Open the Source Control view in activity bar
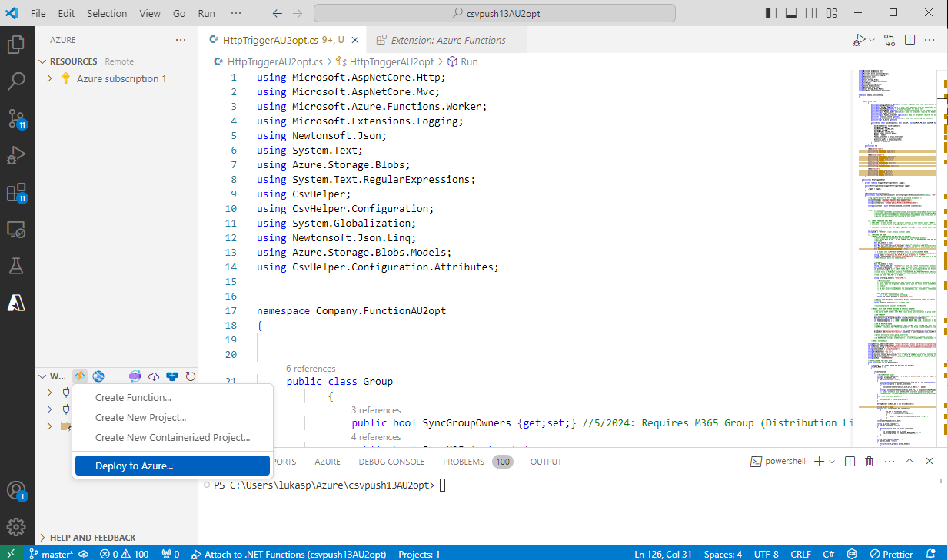 [x=17, y=118]
